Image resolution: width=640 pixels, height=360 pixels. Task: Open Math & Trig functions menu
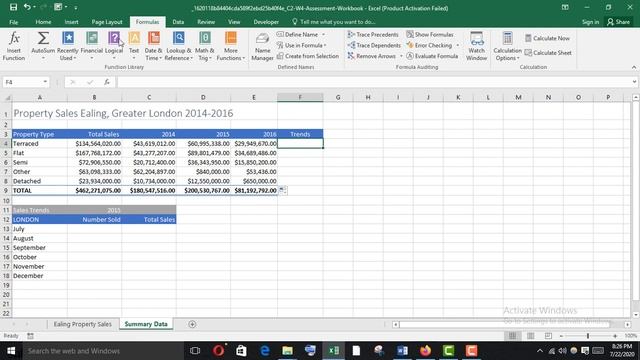tap(204, 46)
